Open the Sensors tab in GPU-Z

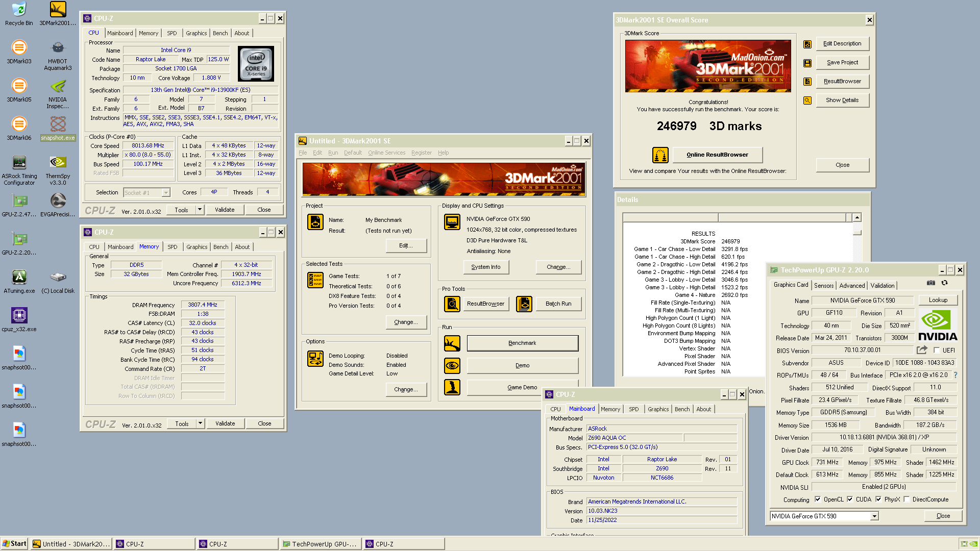pos(824,286)
